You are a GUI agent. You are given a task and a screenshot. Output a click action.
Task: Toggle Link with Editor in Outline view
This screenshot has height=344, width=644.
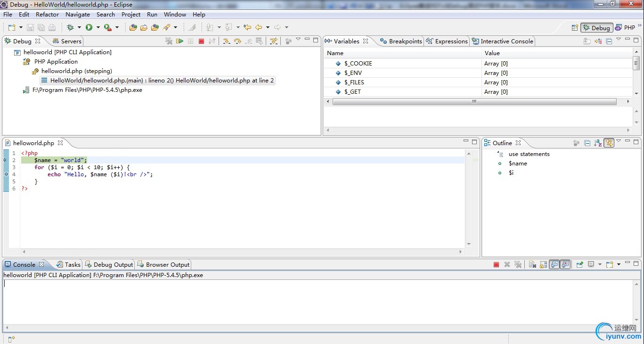(609, 143)
